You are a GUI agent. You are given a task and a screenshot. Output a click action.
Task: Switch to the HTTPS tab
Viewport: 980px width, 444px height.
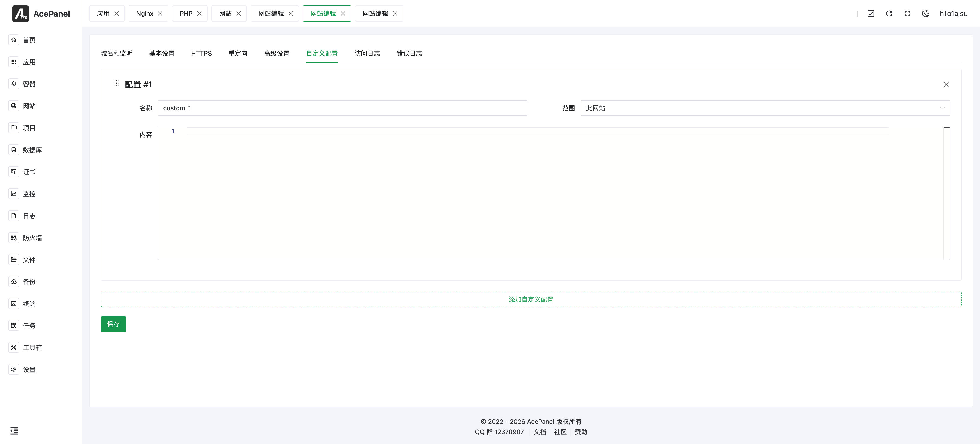click(x=201, y=53)
